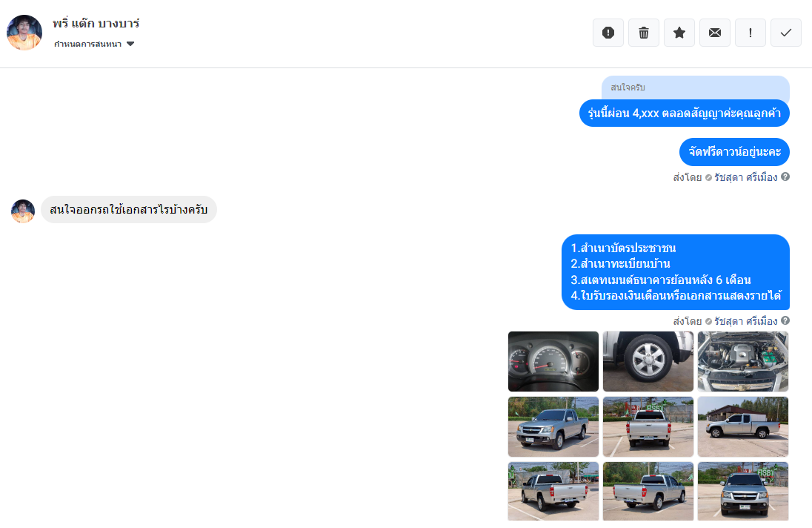The image size is (812, 528).
Task: Click the contact name พรี่ แต๊ก บางบาร์
Action: (96, 23)
